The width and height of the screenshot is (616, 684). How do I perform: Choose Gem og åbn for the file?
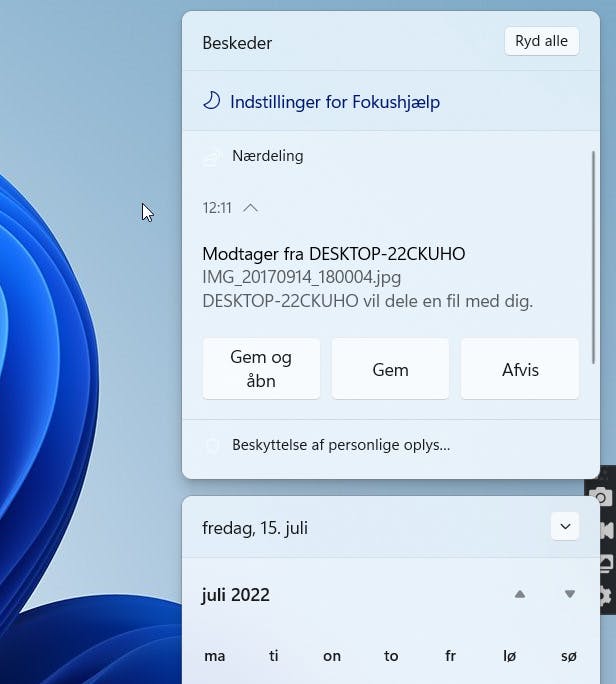[261, 369]
